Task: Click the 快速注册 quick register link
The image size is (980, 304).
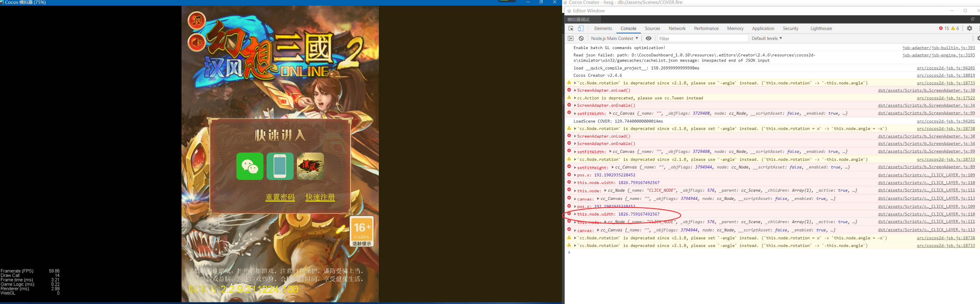Action: [320, 197]
